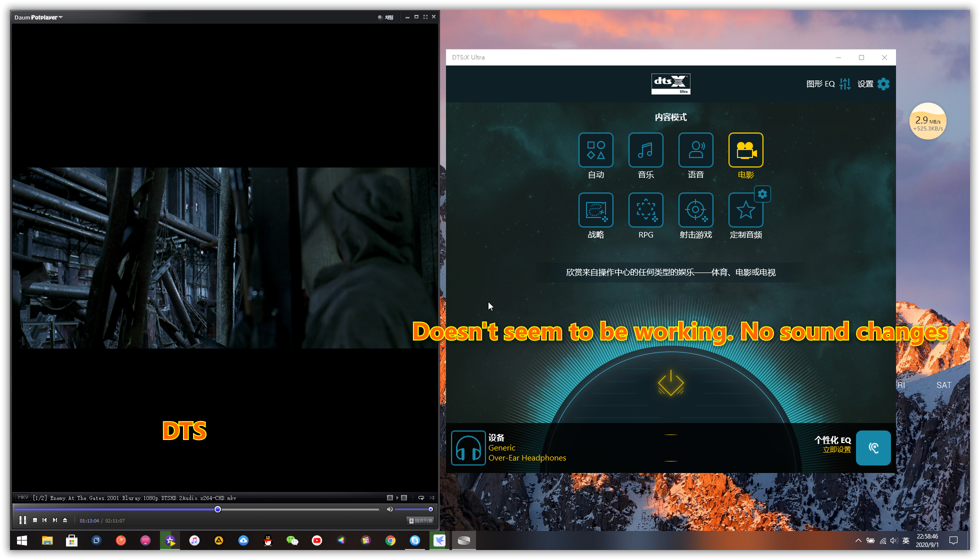Open taskbar clock showing 22:58:46
Image resolution: width=980 pixels, height=560 pixels.
(x=927, y=540)
